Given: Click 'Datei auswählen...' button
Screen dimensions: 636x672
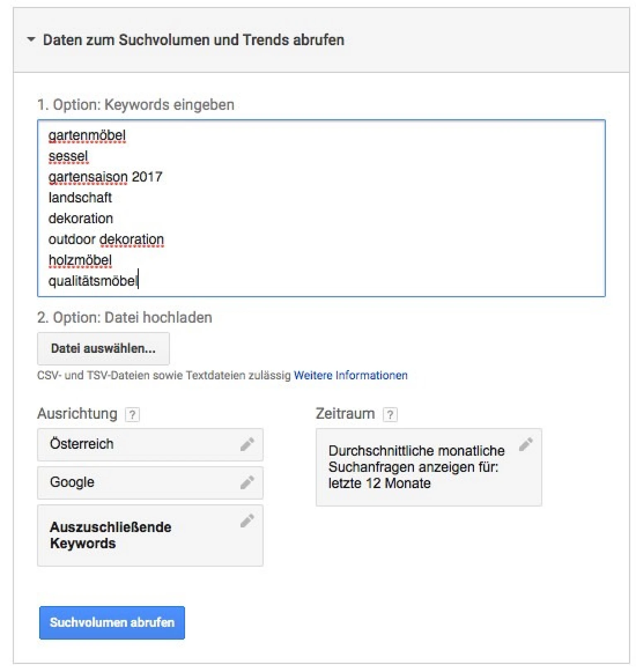Looking at the screenshot, I should [x=104, y=349].
